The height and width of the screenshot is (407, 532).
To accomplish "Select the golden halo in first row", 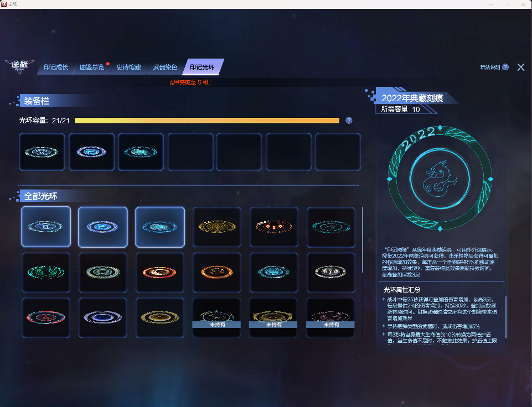I will 217,227.
